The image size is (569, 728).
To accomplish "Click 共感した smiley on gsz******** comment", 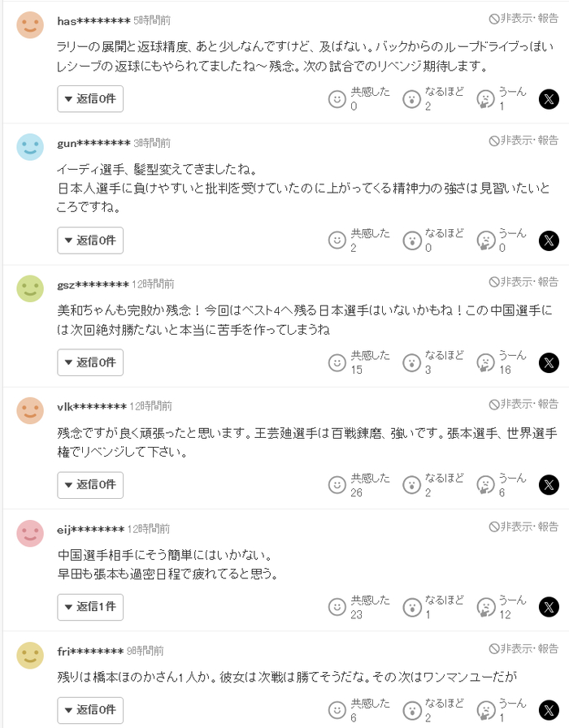I will pyautogui.click(x=337, y=362).
